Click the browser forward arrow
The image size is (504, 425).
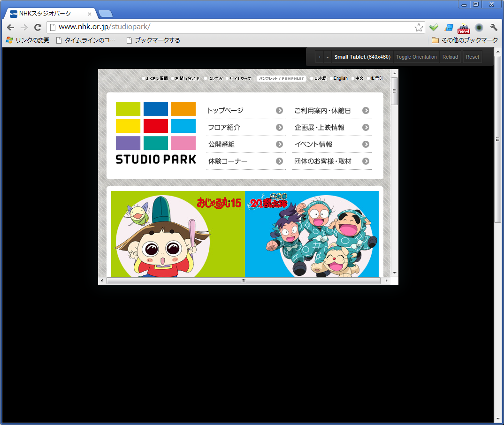pyautogui.click(x=24, y=27)
